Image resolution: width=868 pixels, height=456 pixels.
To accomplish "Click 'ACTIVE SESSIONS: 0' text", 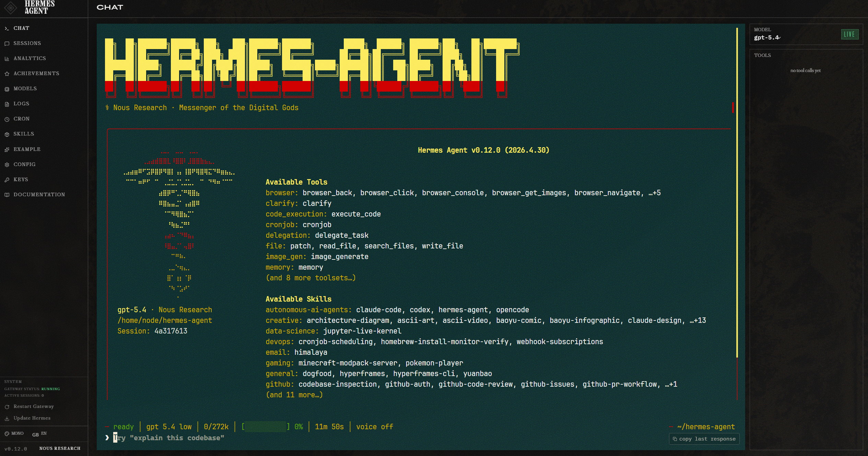I will click(x=24, y=395).
